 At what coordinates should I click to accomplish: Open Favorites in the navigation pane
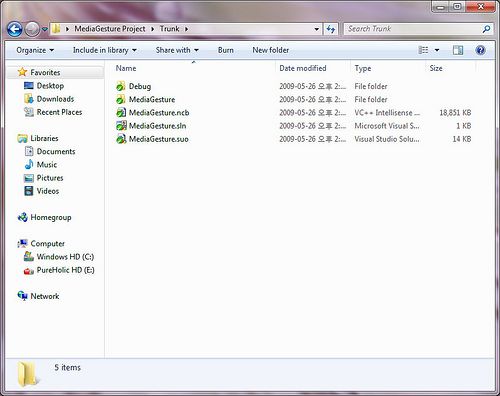coord(45,72)
